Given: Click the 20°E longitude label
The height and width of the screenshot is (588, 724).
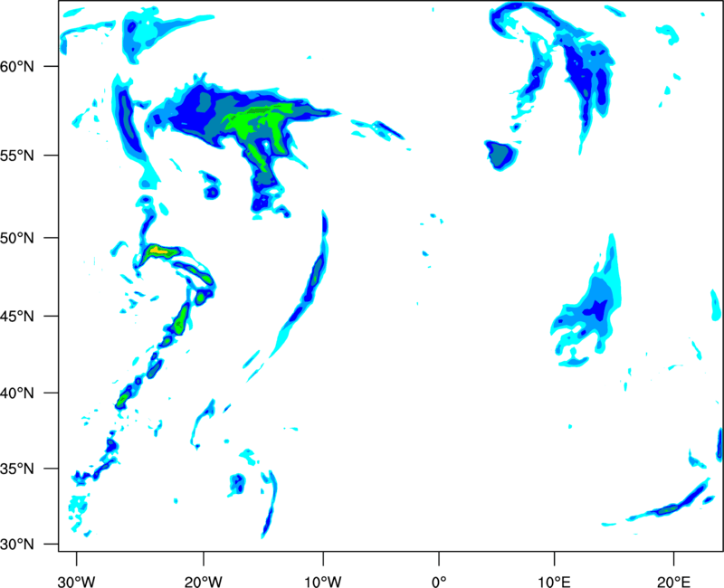Looking at the screenshot, I should pos(673,582).
